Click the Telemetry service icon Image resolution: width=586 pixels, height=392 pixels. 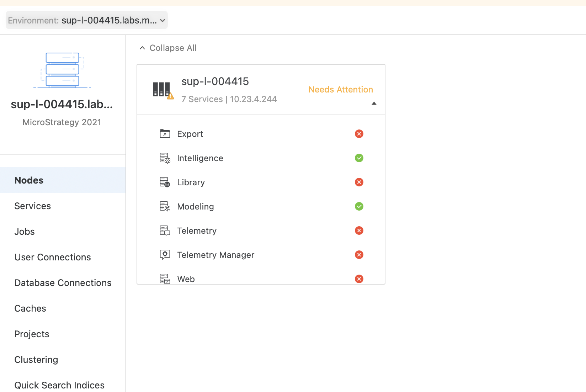coord(165,231)
